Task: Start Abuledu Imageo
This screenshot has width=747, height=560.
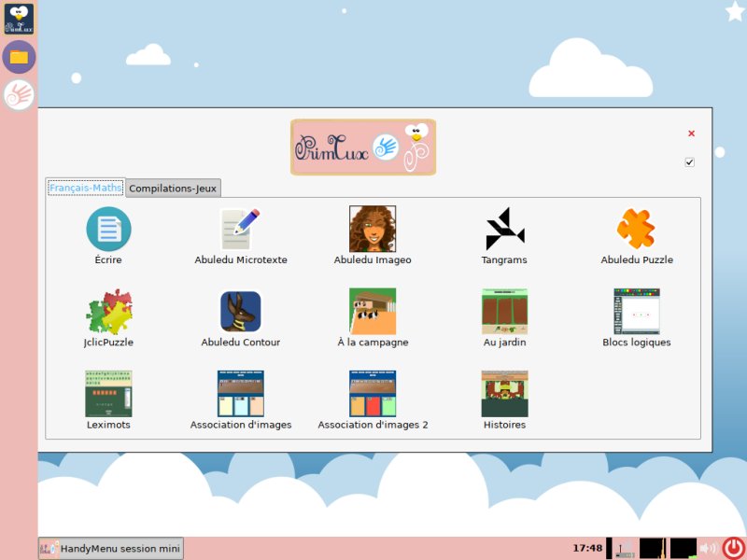Action: tap(372, 227)
